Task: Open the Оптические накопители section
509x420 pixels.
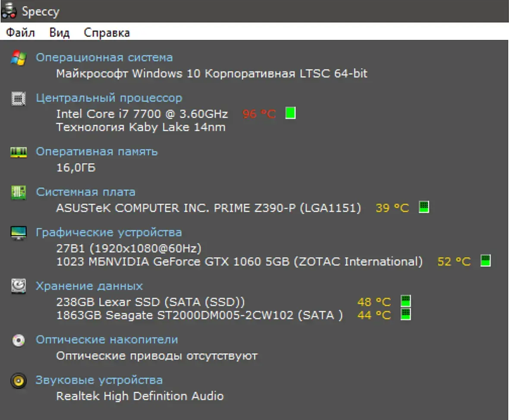Action: tap(107, 340)
